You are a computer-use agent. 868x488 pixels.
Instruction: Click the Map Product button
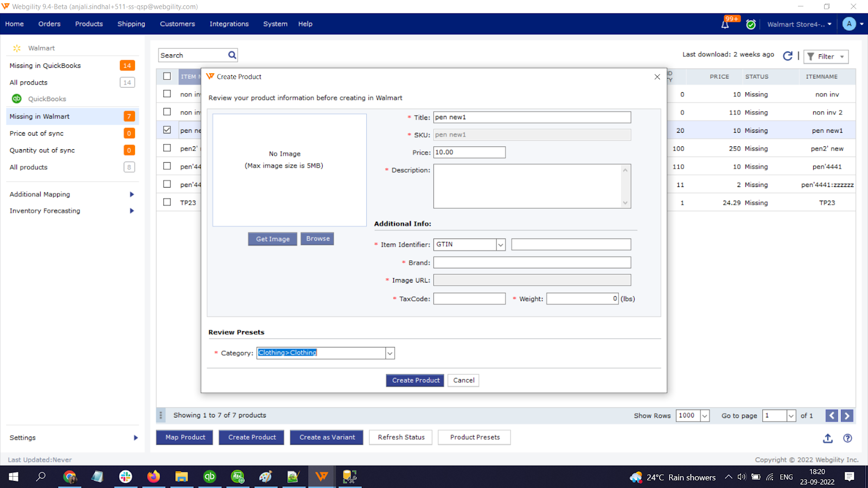(x=185, y=437)
